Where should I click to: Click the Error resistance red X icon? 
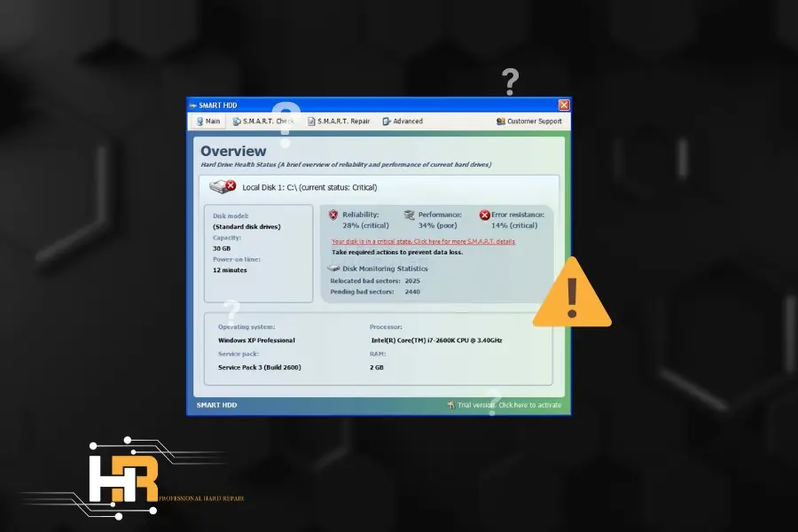(484, 215)
